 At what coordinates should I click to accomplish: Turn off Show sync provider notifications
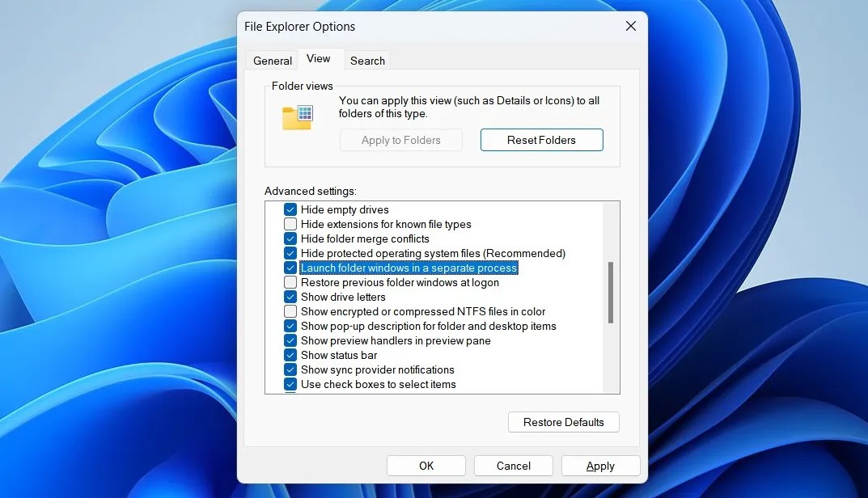pyautogui.click(x=290, y=369)
